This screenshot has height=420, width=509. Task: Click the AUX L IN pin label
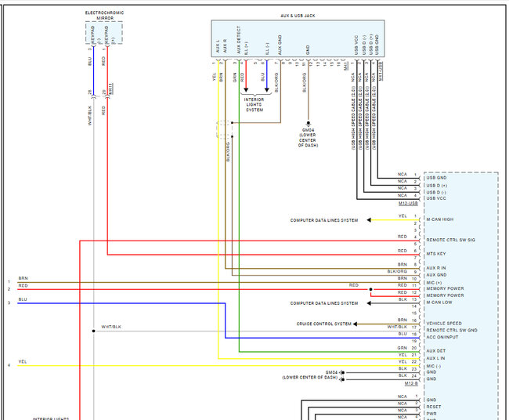point(435,358)
